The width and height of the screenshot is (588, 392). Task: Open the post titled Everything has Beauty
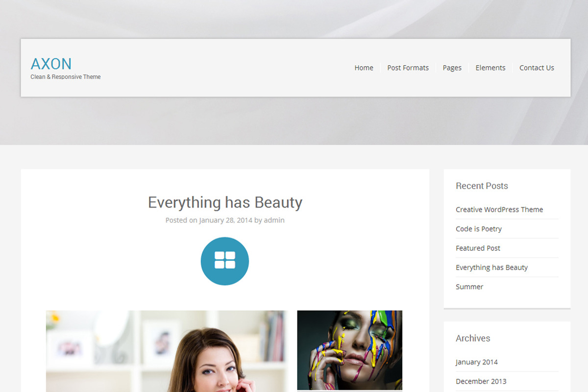pyautogui.click(x=225, y=202)
